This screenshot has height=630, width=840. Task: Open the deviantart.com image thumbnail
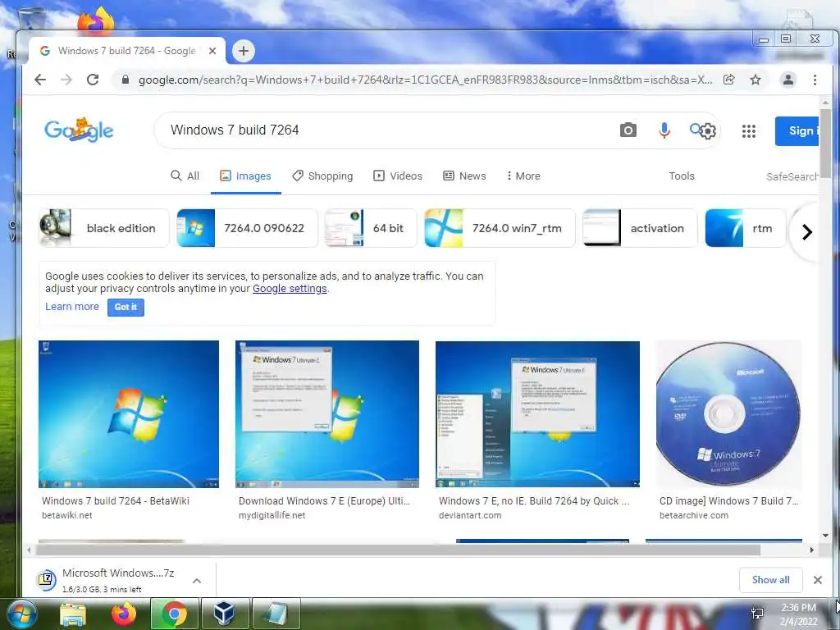click(x=537, y=414)
